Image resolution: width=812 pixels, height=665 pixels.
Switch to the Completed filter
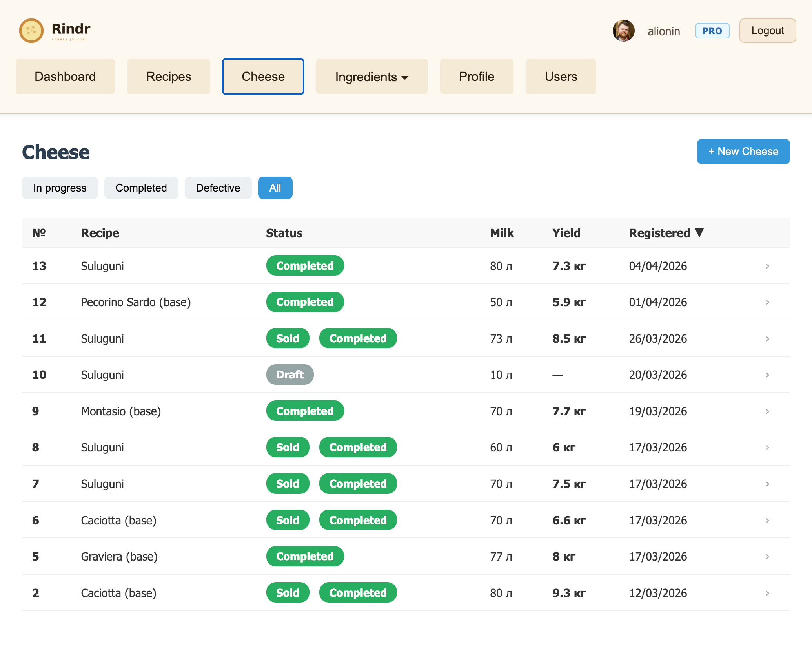pyautogui.click(x=141, y=188)
